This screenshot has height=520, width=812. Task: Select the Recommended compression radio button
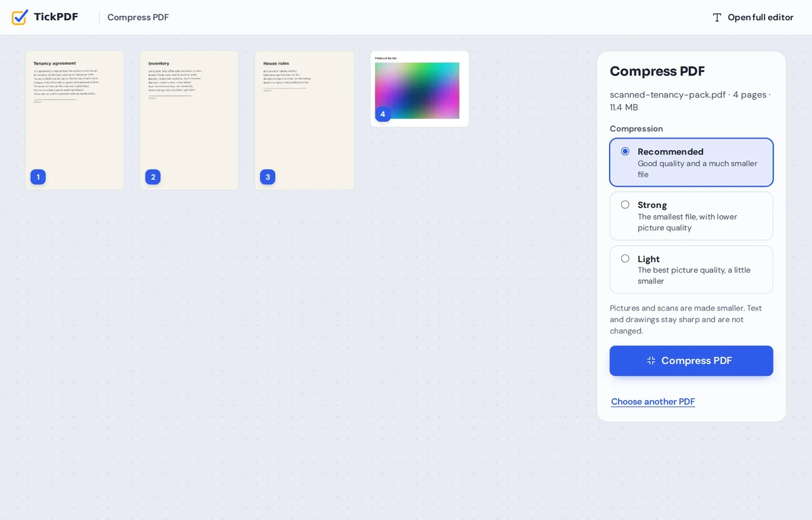[625, 151]
